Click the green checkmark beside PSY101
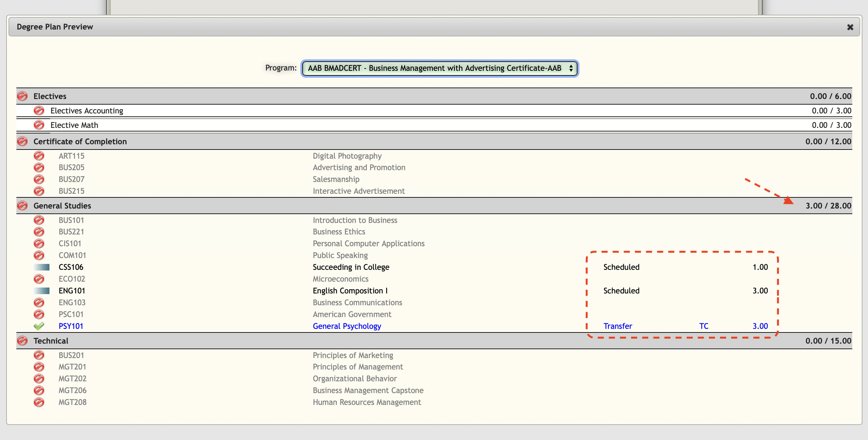 click(39, 326)
